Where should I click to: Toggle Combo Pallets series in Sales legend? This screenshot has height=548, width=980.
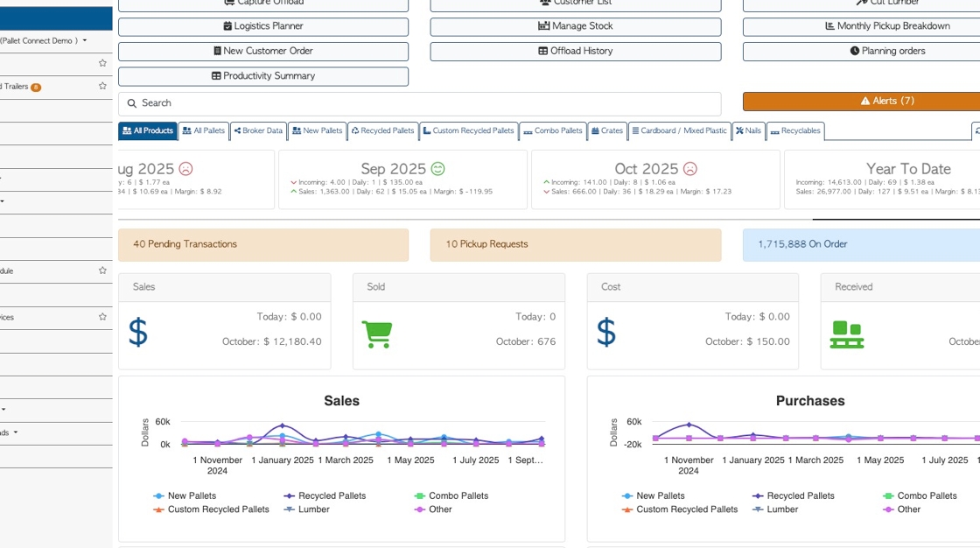[451, 495]
